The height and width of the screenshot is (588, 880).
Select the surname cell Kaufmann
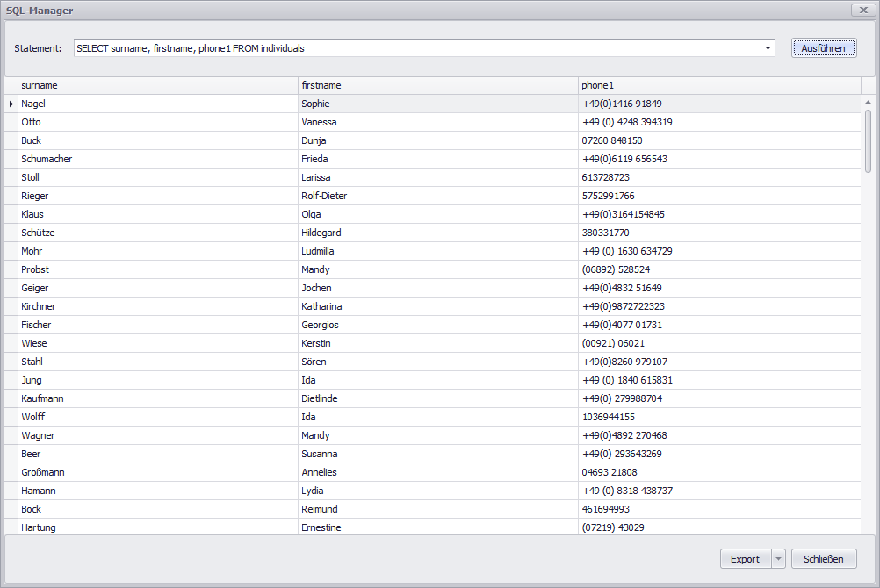(x=42, y=398)
